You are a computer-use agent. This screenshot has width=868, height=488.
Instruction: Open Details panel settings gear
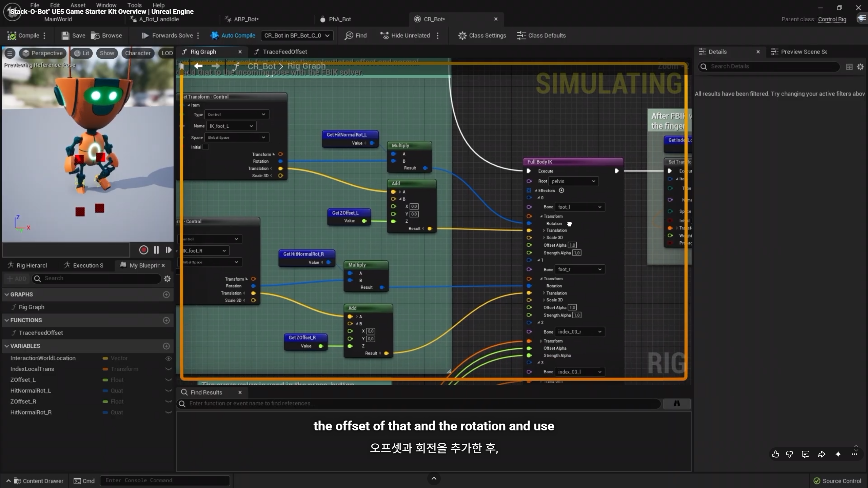coord(860,67)
